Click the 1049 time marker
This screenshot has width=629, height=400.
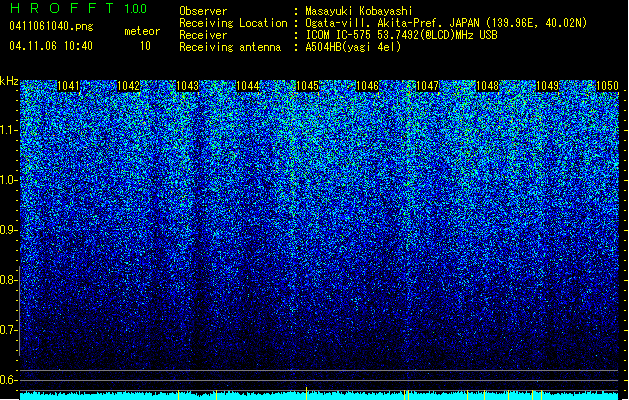coord(548,86)
